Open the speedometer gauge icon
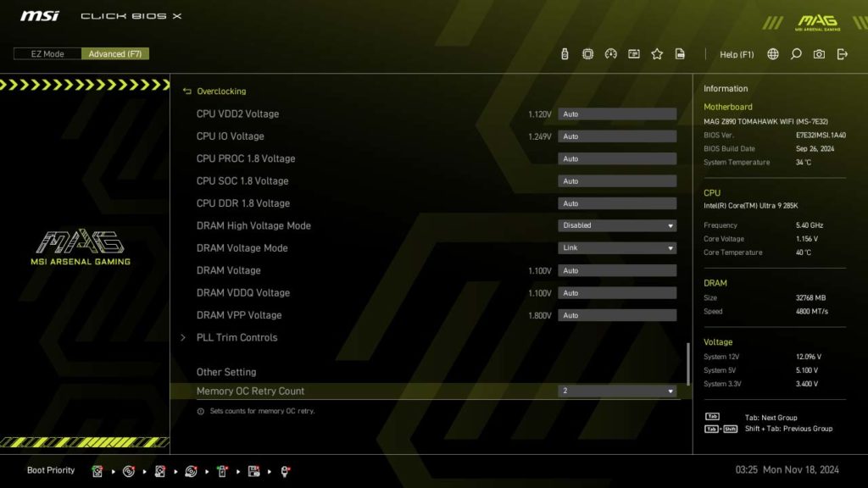This screenshot has width=868, height=488. (610, 53)
